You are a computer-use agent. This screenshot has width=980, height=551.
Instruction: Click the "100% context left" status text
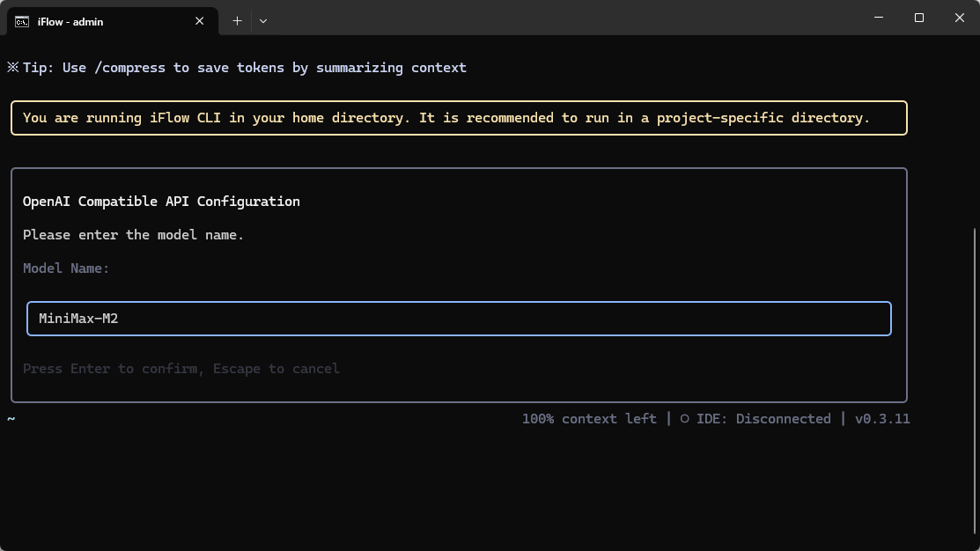589,419
